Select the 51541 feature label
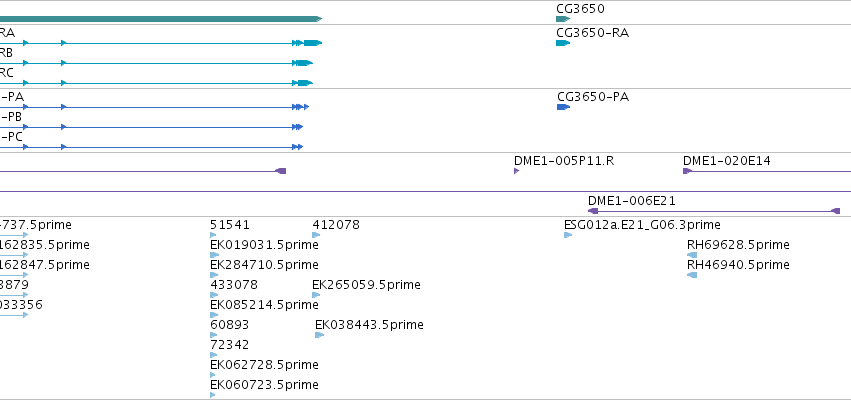Image resolution: width=851 pixels, height=400 pixels. [230, 225]
